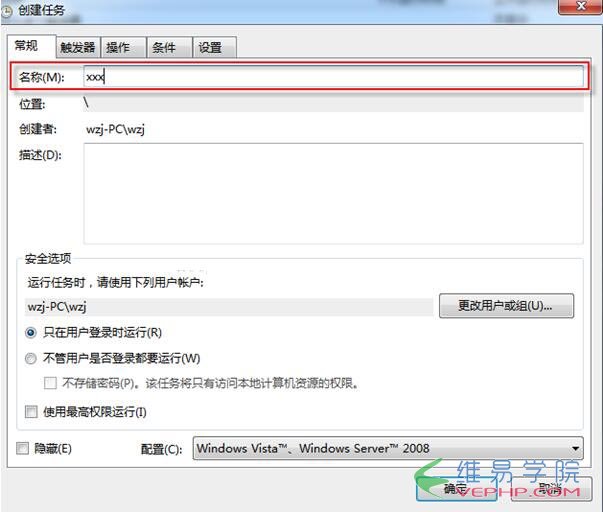Open the 触发器 tab
Screen dimensions: 603x512
78,48
